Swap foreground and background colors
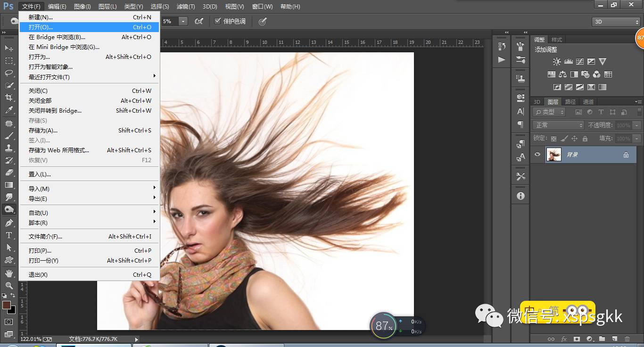Viewport: 644px width, 347px height. coord(13,296)
